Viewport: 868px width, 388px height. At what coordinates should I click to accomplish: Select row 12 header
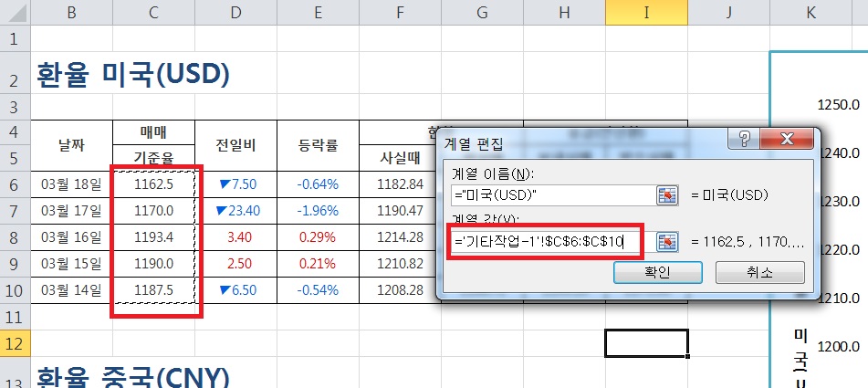click(15, 343)
